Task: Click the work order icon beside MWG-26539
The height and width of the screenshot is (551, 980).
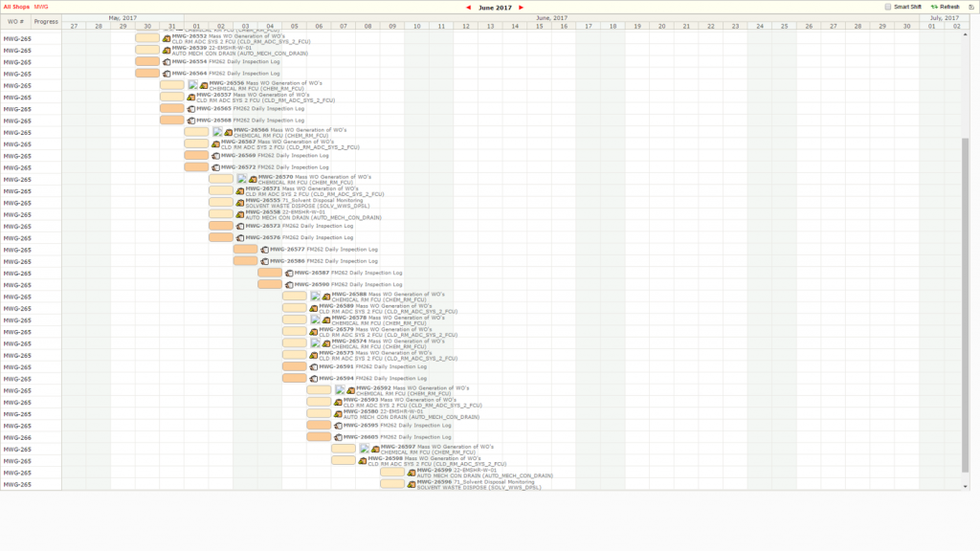Action: click(167, 51)
